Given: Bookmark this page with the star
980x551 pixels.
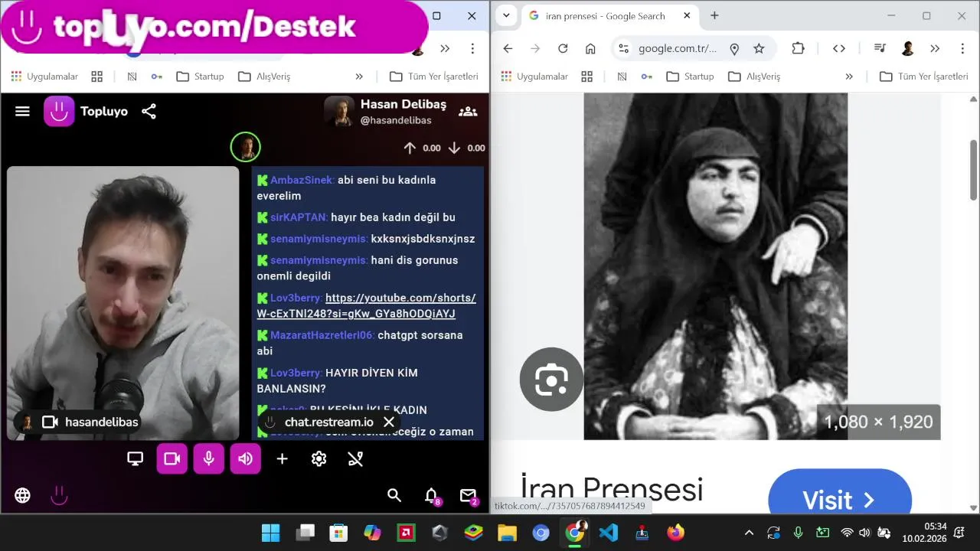Looking at the screenshot, I should [x=759, y=48].
